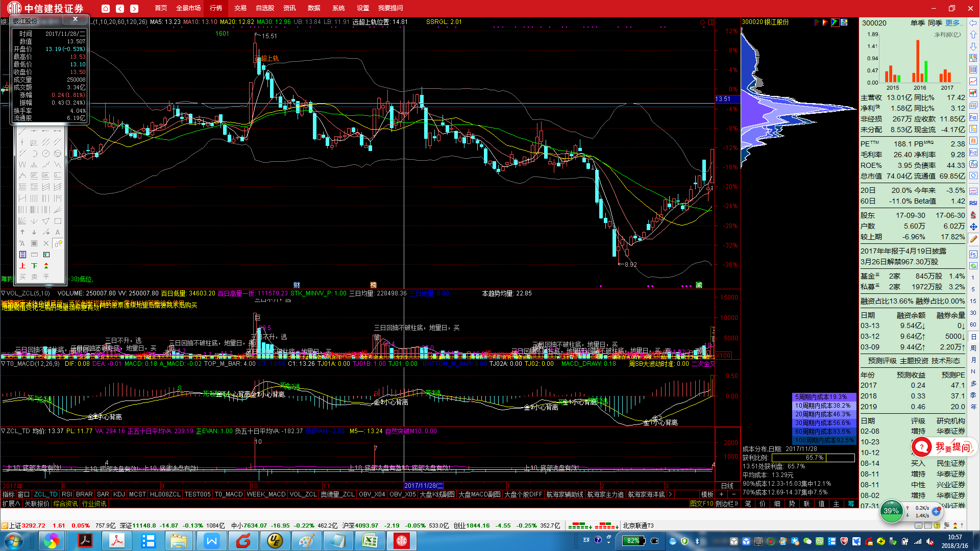Close the 银江股份 info popup
The width and height of the screenshot is (980, 551).
tap(75, 19)
